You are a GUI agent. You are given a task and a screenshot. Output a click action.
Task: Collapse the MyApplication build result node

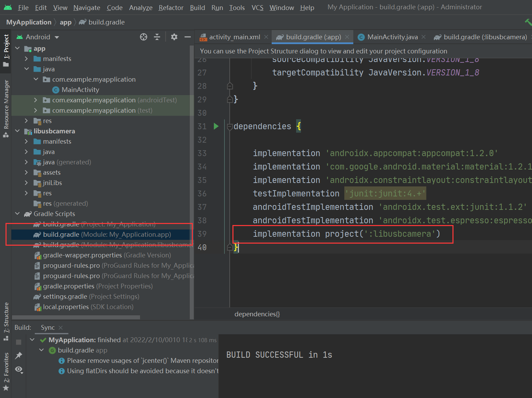click(x=32, y=340)
